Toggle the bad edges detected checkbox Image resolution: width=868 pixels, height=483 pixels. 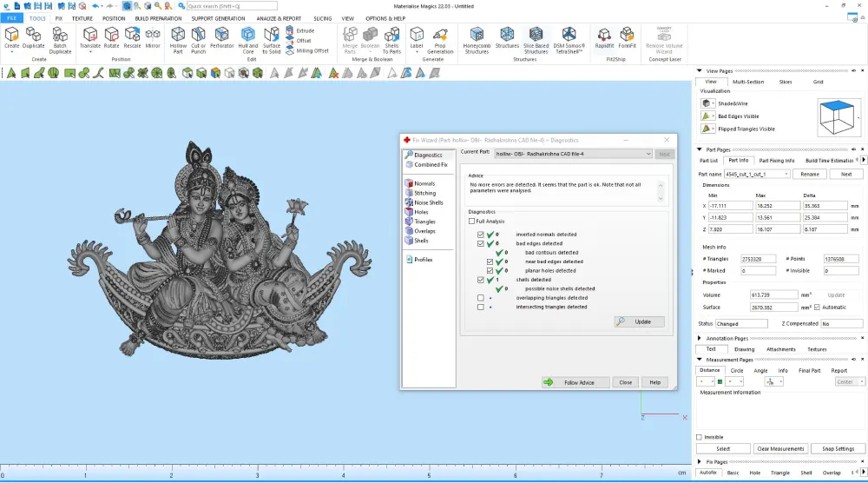point(481,243)
